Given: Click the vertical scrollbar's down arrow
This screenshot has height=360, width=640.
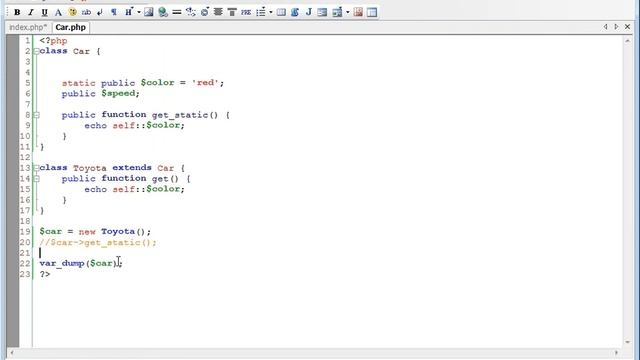Looking at the screenshot, I should (x=627, y=342).
